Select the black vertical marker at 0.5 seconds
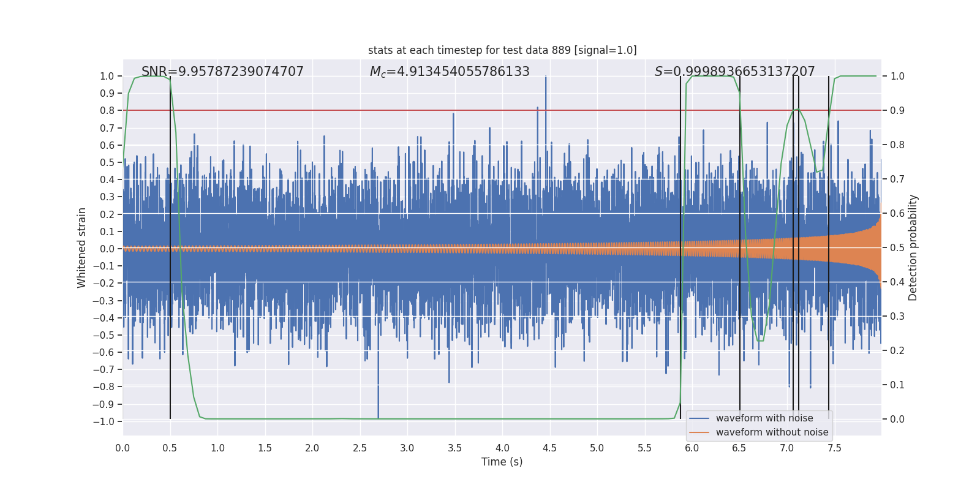The image size is (980, 490). pyautogui.click(x=170, y=247)
